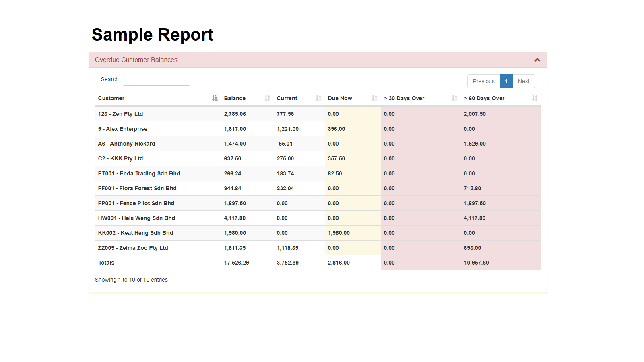Click the Totals balance value 17,526.29
This screenshot has width=644, height=362.
pyautogui.click(x=236, y=263)
